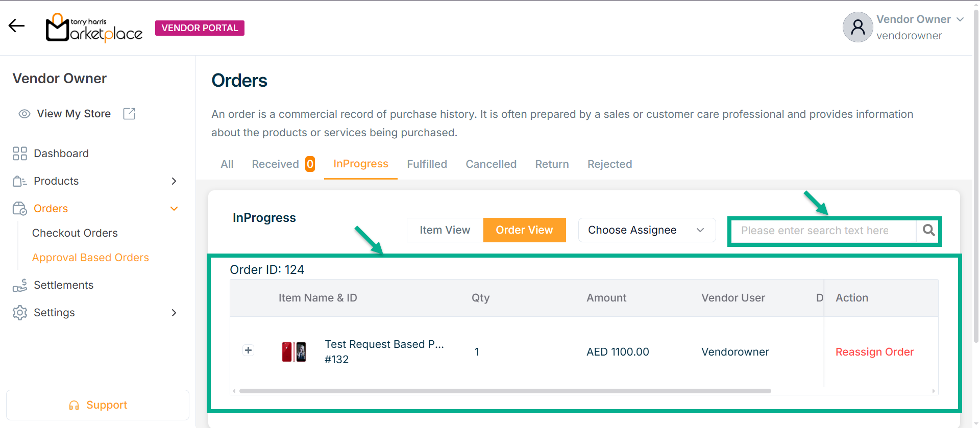Image resolution: width=980 pixels, height=428 pixels.
Task: Click the horizontal table scrollbar
Action: 504,391
